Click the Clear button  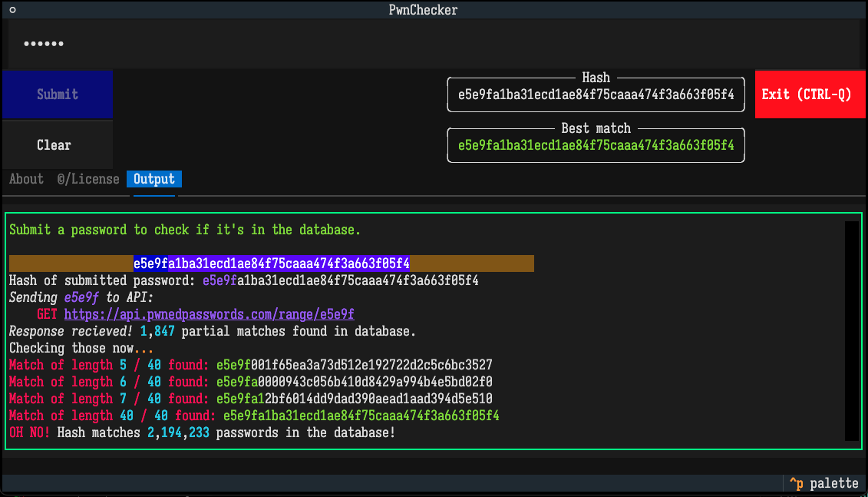point(54,144)
